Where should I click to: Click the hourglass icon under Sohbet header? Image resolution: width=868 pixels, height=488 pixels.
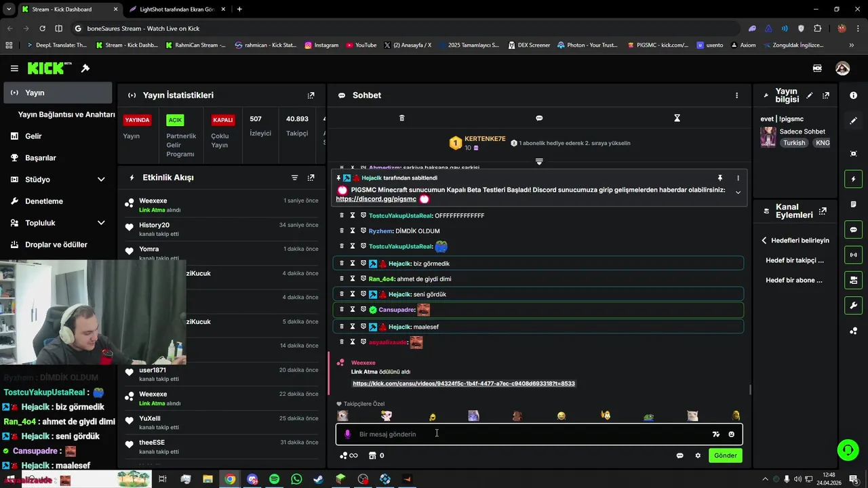[x=677, y=118]
